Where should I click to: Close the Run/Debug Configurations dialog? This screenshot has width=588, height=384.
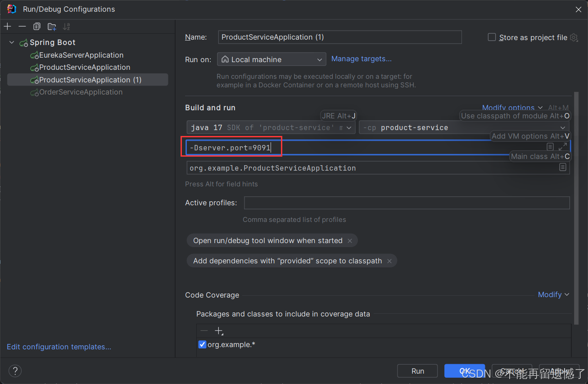(x=579, y=9)
